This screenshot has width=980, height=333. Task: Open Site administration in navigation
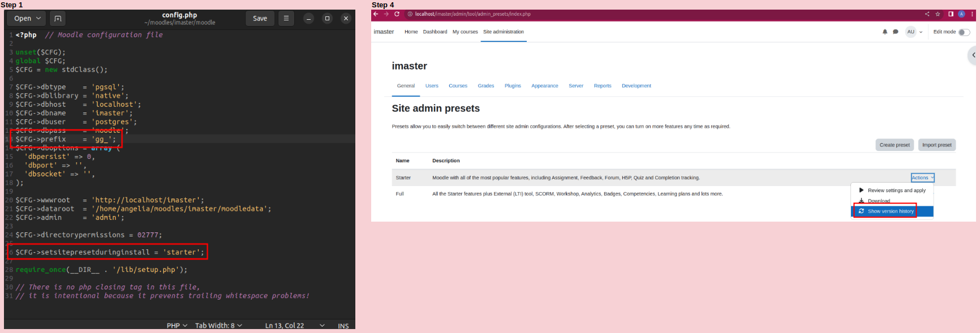click(x=504, y=32)
